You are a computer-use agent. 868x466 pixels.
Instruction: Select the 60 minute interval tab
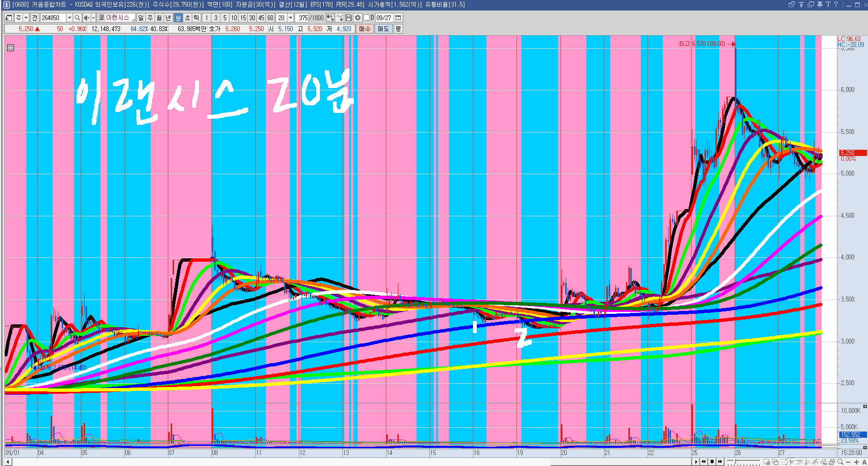270,18
